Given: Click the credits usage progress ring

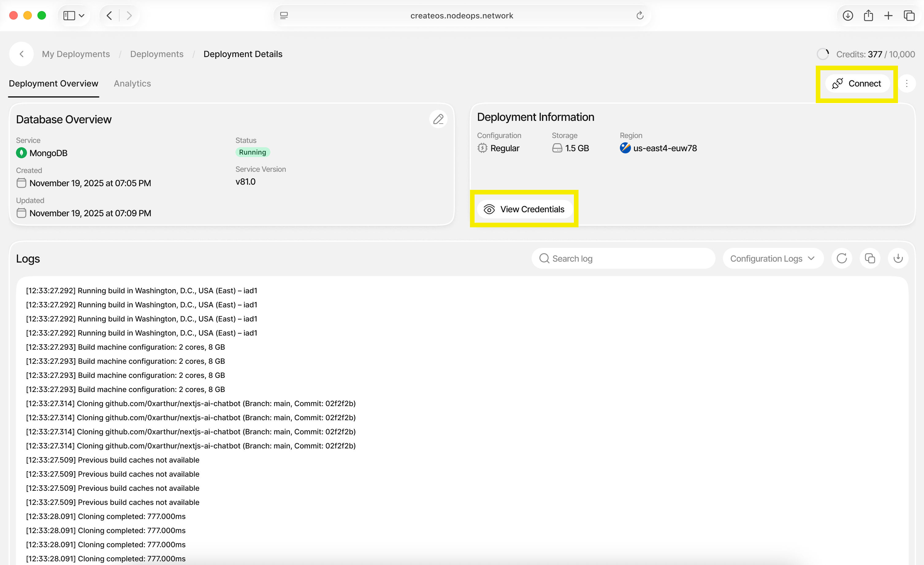Looking at the screenshot, I should 823,54.
